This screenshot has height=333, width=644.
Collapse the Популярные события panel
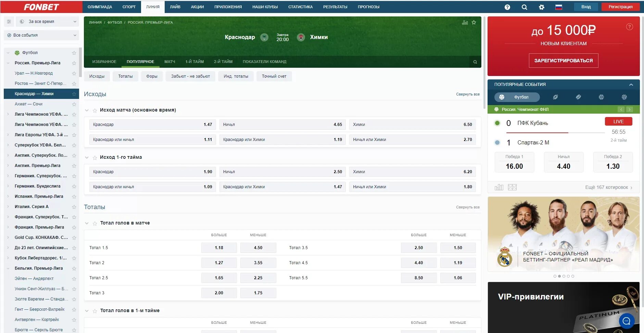(631, 85)
